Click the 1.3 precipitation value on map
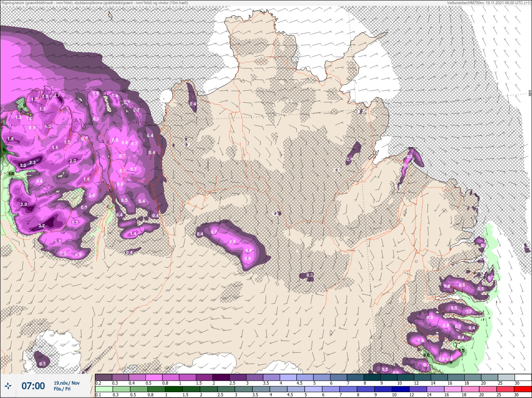This screenshot has width=532, height=398. point(42,109)
